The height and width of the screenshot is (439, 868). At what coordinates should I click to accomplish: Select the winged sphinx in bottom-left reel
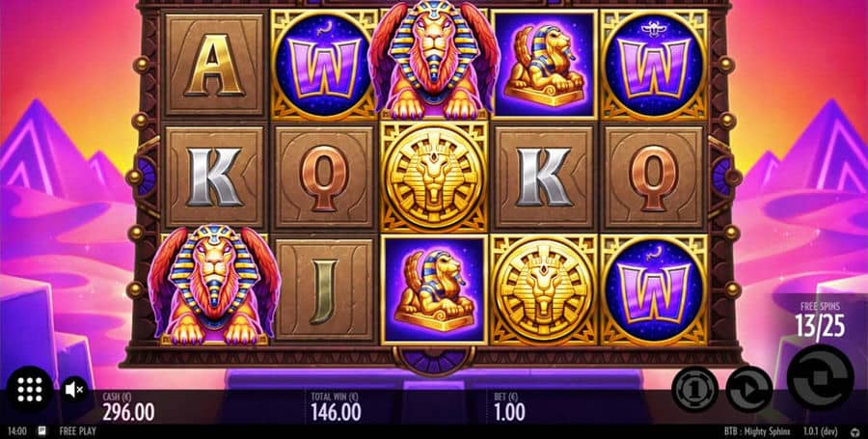[x=214, y=284]
